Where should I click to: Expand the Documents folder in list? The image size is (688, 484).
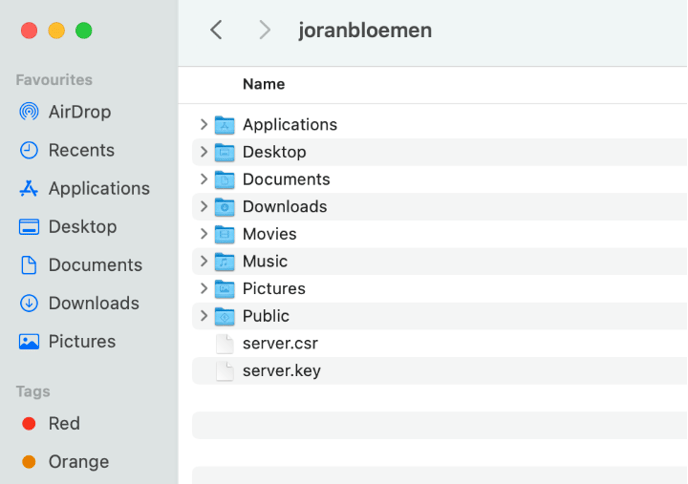203,179
